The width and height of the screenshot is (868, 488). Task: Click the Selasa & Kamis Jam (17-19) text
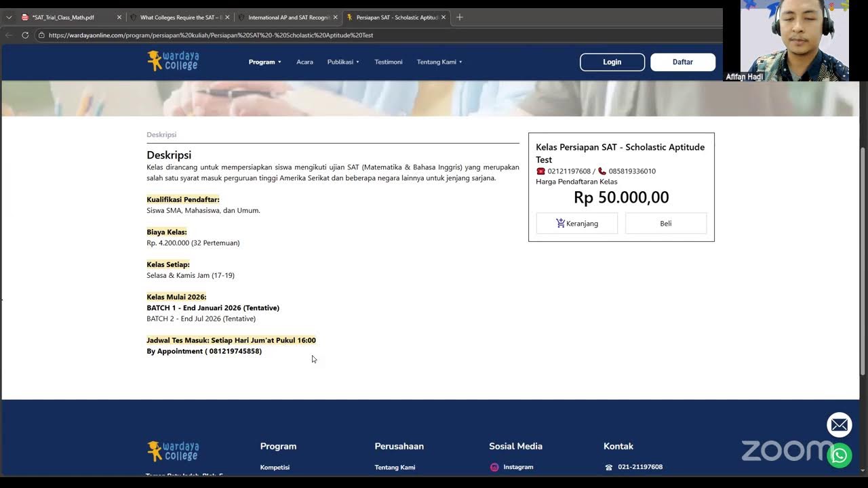[x=191, y=275]
